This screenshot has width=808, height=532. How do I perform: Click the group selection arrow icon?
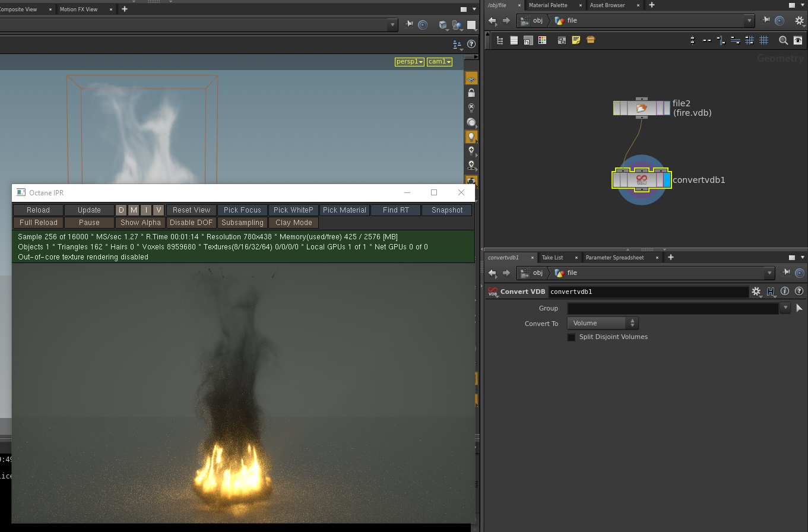799,308
